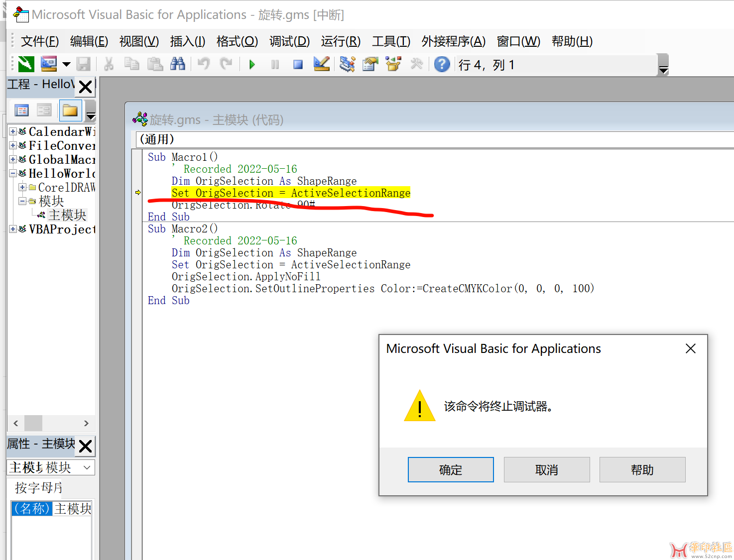Click the Insert UserForm toolbar icon
This screenshot has width=734, height=560.
(x=49, y=64)
